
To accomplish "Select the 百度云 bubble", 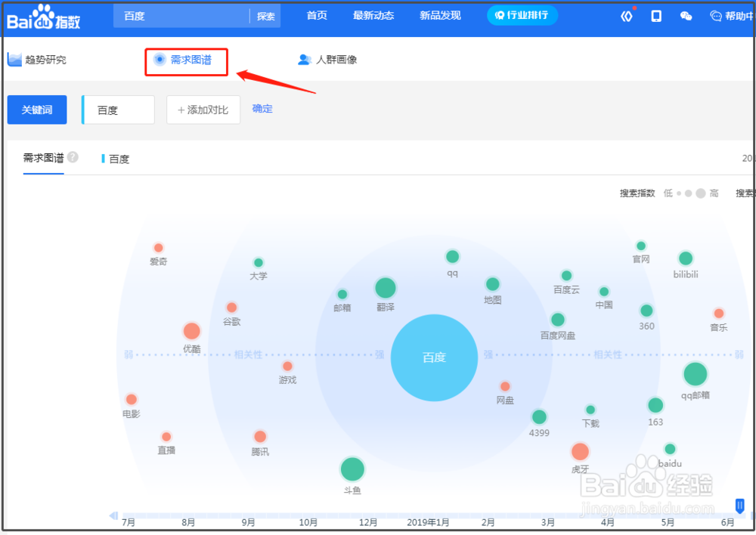I will pos(566,276).
